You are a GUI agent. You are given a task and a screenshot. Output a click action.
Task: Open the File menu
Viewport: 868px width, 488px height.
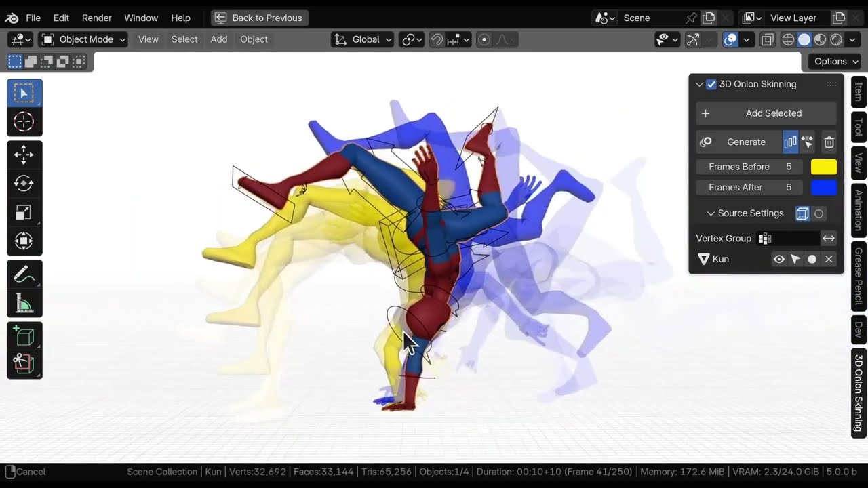pyautogui.click(x=33, y=18)
